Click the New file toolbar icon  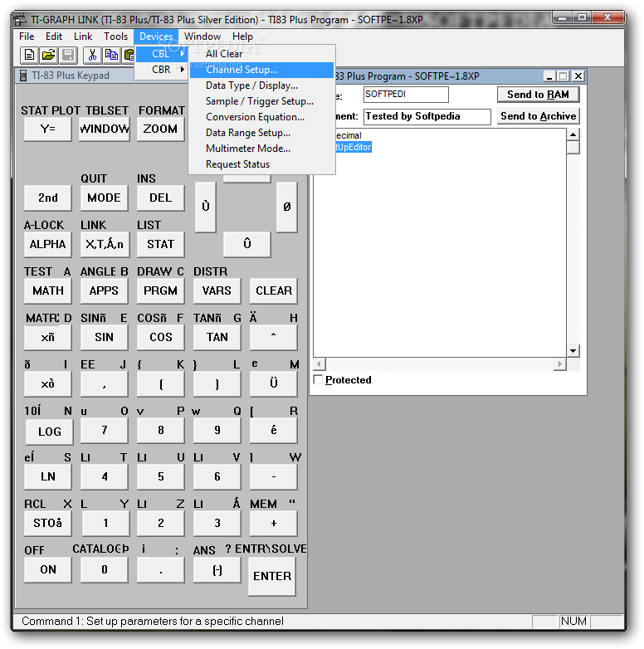coord(29,55)
